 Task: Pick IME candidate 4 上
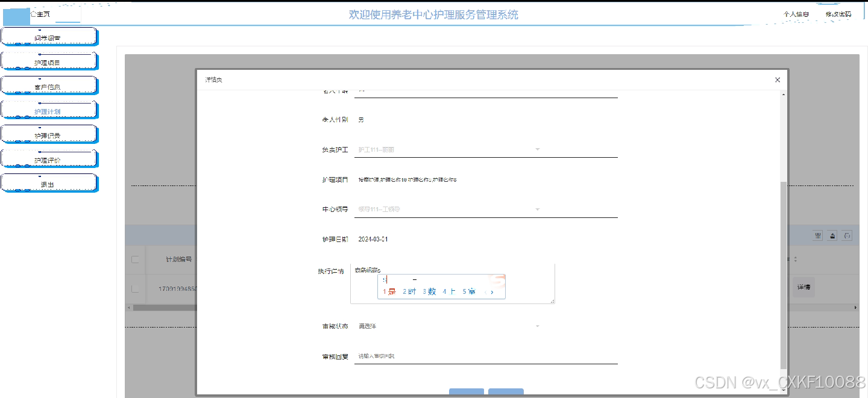[449, 291]
